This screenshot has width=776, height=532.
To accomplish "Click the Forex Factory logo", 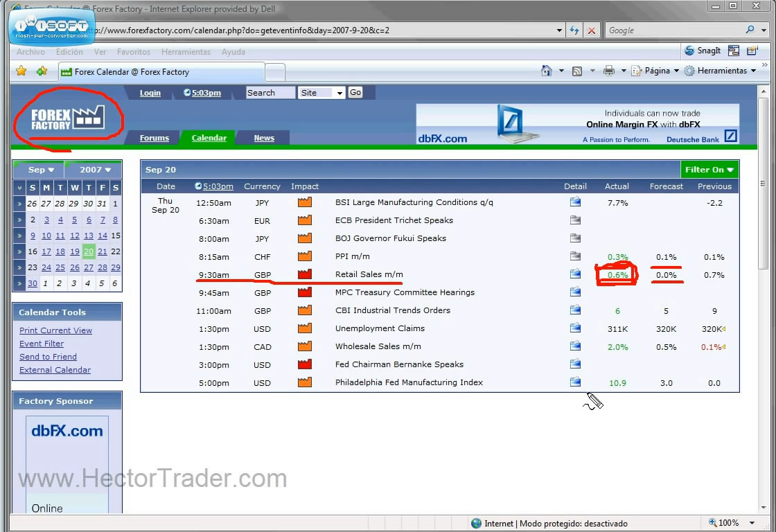I will click(68, 118).
